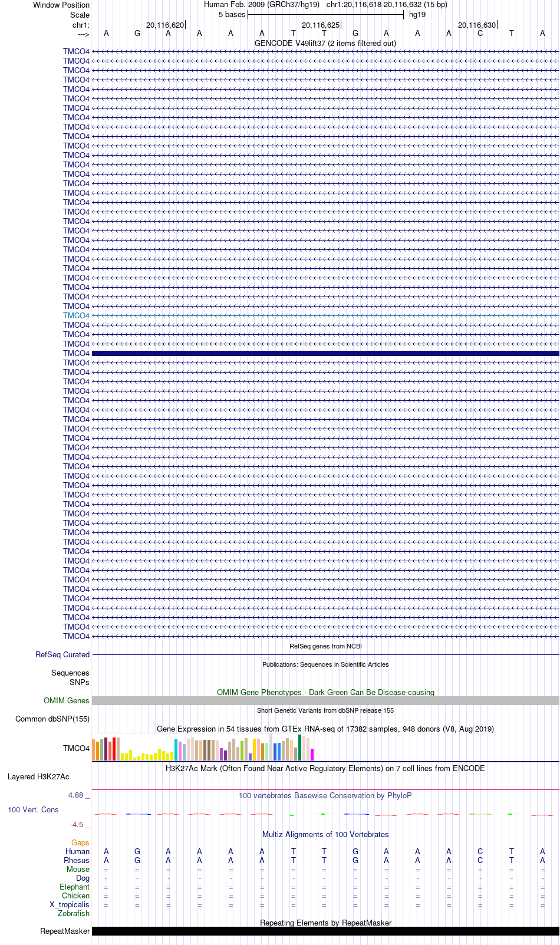
Task: Click the 5-base scale bar line
Action: point(325,15)
